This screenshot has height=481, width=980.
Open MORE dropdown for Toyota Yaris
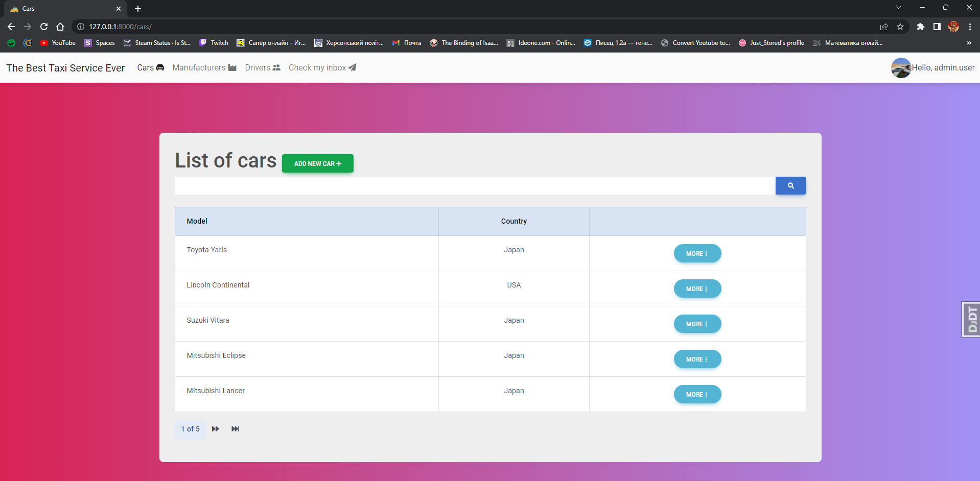click(697, 253)
